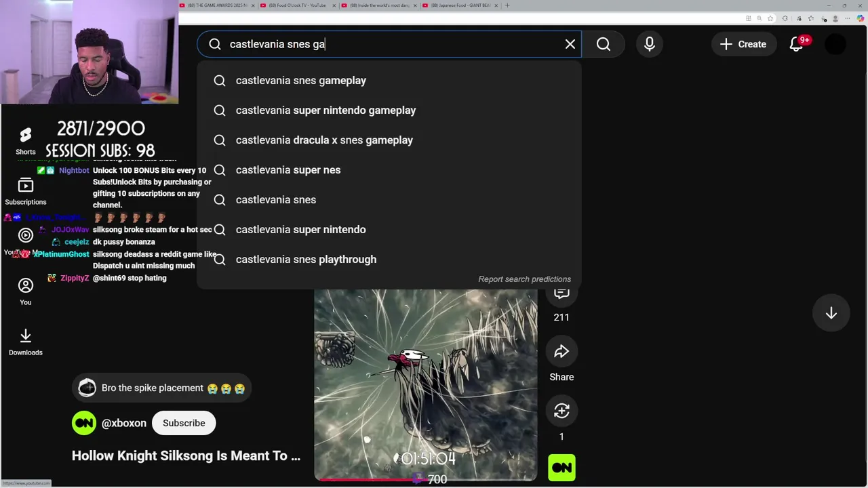868x488 pixels.
Task: Select suggestion 'castlevania super nintendo gameplay'
Action: click(x=389, y=110)
